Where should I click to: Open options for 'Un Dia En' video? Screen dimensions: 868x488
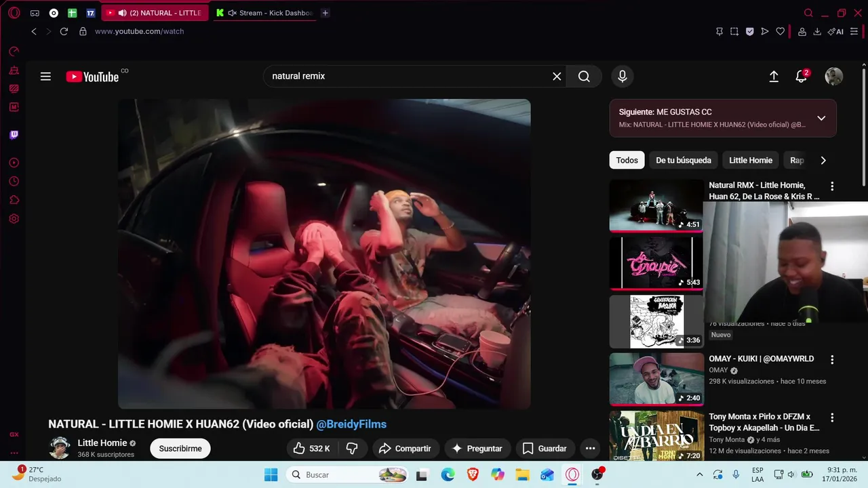[832, 418]
